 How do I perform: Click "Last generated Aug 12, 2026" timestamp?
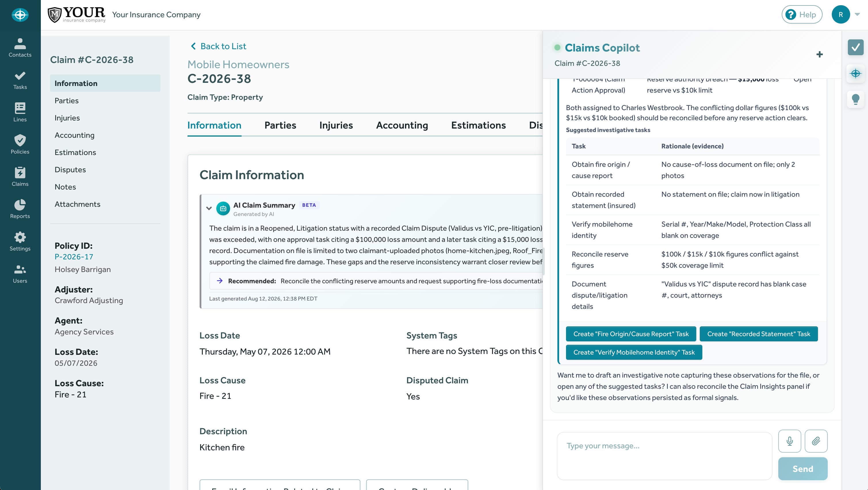pyautogui.click(x=263, y=298)
